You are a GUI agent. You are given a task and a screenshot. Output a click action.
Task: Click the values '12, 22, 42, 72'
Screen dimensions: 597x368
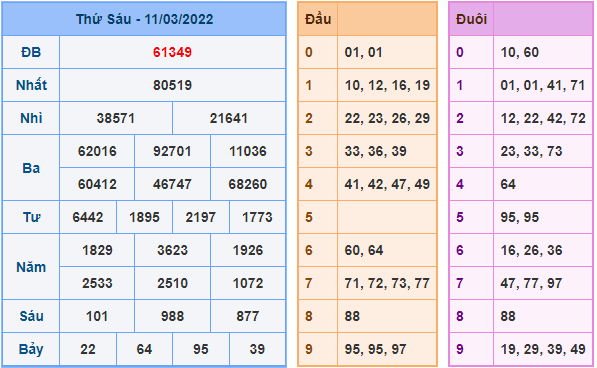click(x=543, y=118)
